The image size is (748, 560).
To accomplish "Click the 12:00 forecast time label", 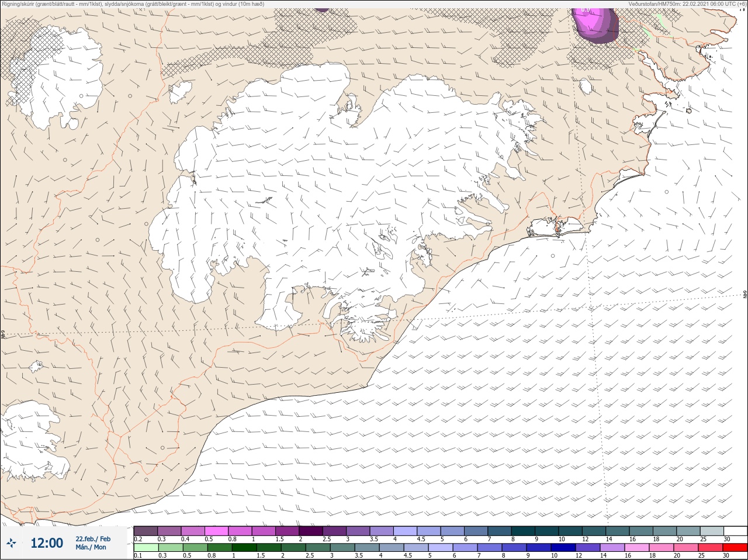I will point(47,543).
